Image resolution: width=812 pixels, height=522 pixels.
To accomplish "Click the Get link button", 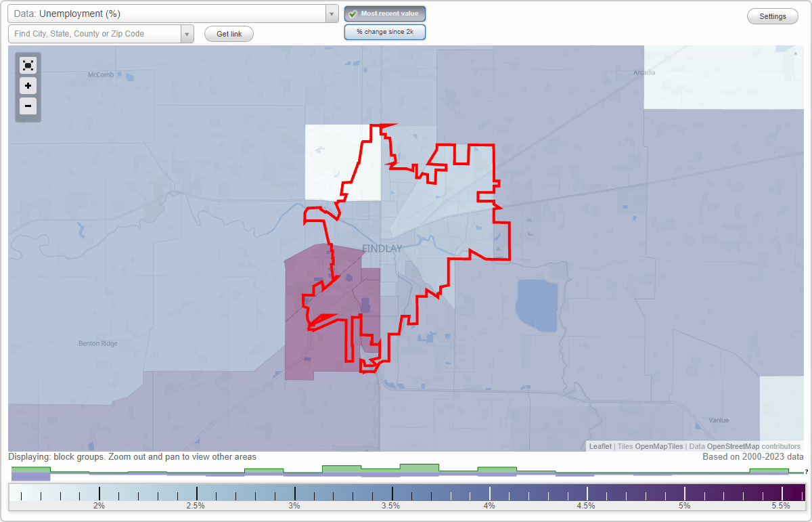I will point(229,34).
